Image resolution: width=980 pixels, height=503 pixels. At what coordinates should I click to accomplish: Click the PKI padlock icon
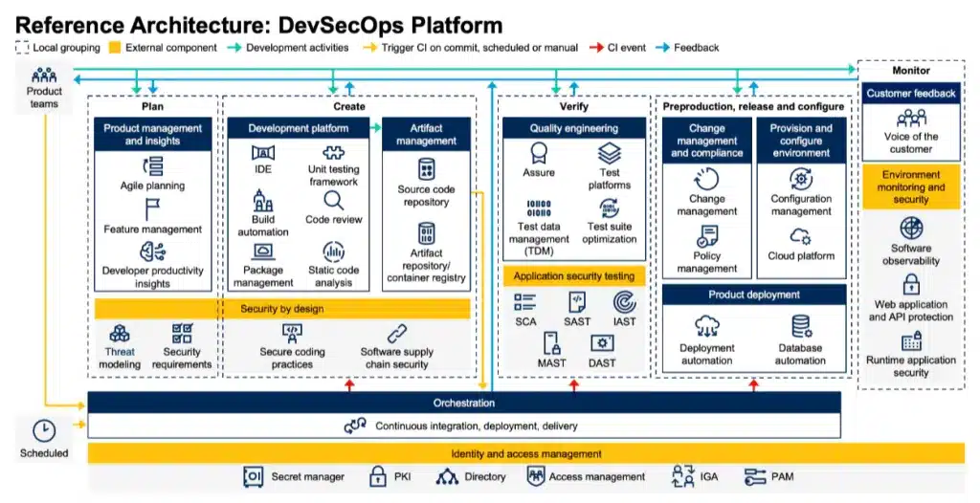(377, 476)
